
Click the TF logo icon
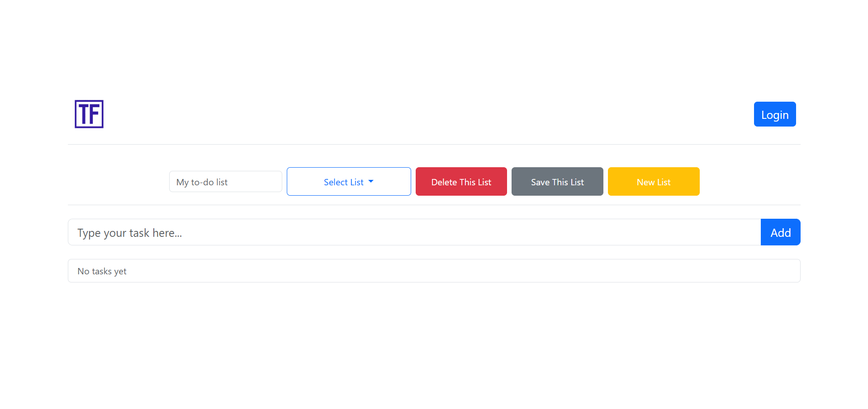(x=89, y=114)
